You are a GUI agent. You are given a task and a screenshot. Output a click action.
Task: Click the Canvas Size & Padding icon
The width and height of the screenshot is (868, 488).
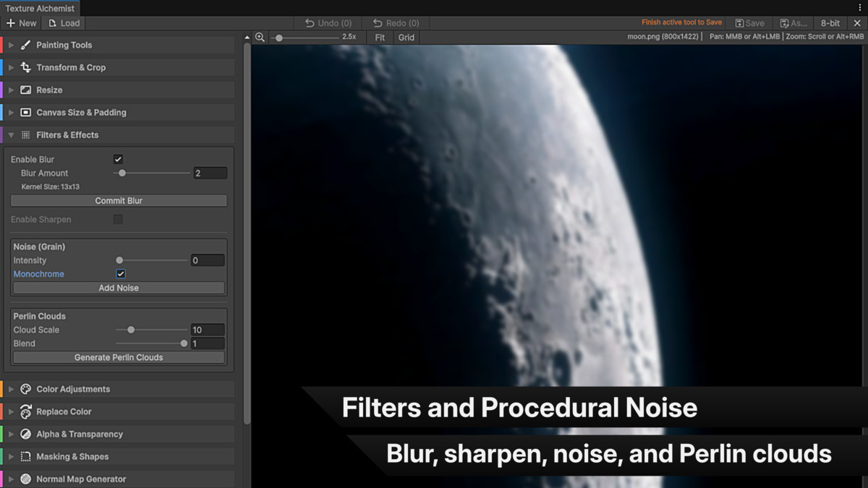25,112
